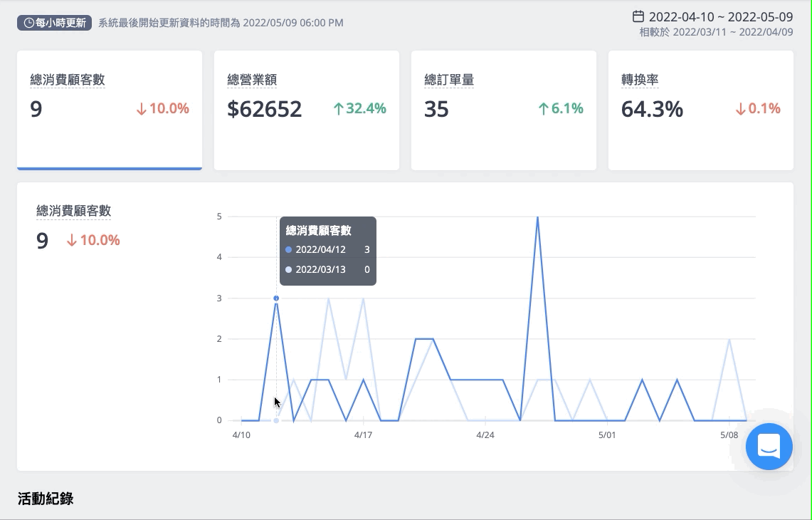This screenshot has width=812, height=520.
Task: Click the 5/01 x-axis label
Action: click(x=607, y=435)
